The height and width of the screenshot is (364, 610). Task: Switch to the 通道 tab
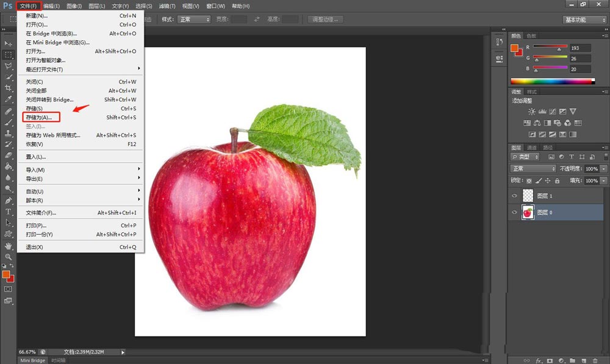[x=532, y=148]
